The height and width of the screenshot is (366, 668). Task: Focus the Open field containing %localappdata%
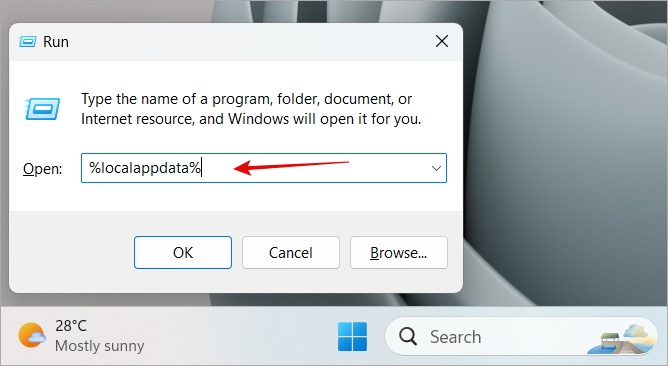pyautogui.click(x=264, y=168)
